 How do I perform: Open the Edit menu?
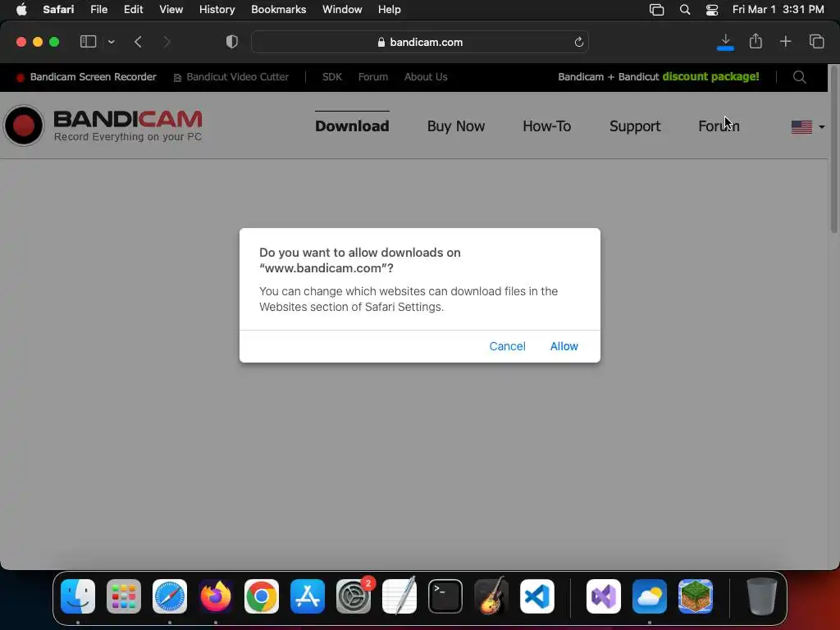point(133,10)
